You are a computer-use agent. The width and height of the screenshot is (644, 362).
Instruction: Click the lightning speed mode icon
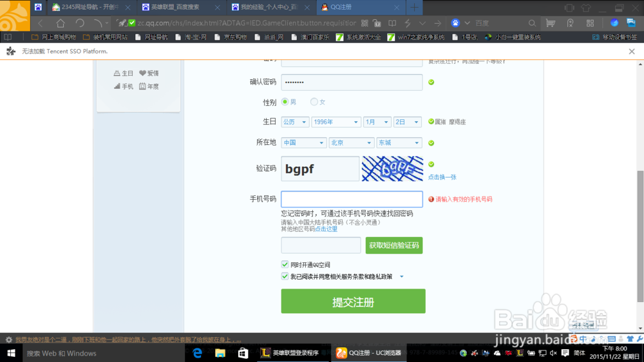[408, 23]
